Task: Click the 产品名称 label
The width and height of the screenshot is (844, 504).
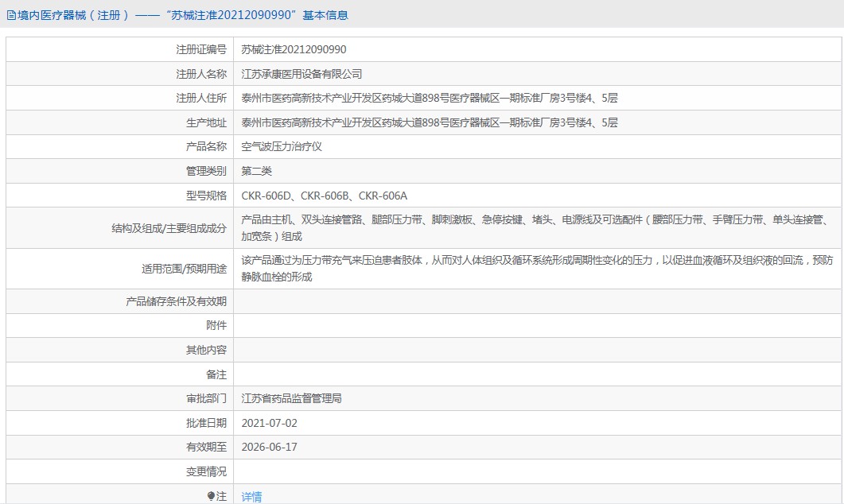Action: tap(207, 146)
